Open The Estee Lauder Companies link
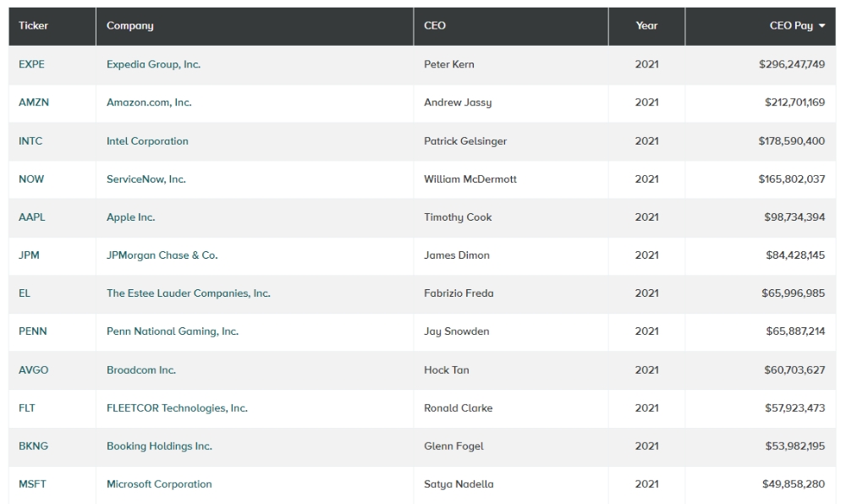Viewport: 846px width, 504px height. point(189,293)
